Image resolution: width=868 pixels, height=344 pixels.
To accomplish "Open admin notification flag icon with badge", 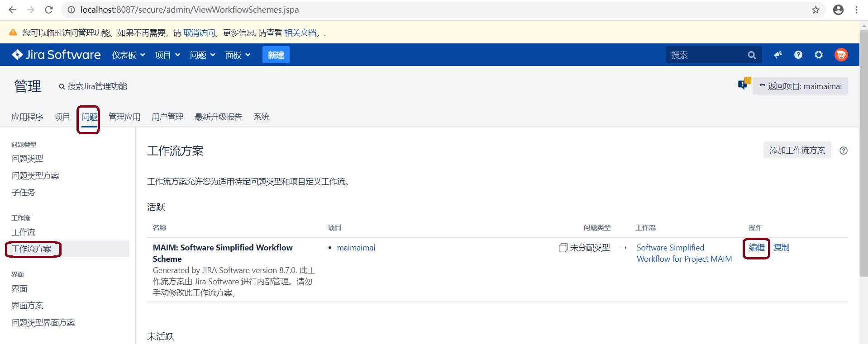I will coord(744,84).
